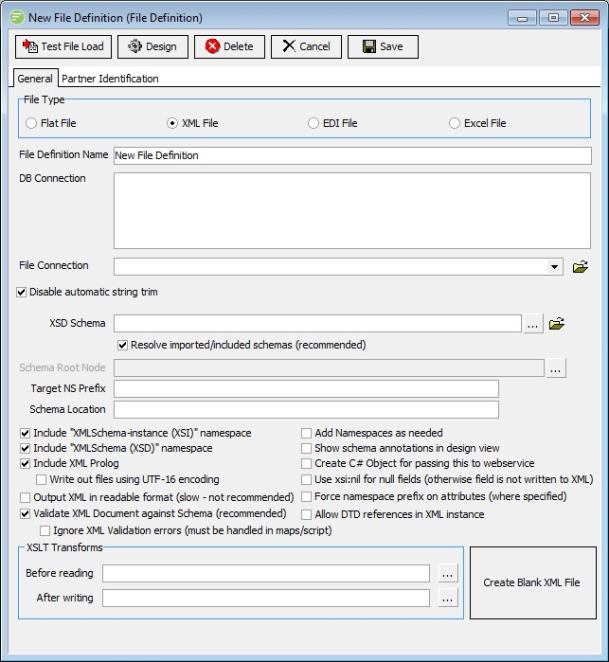This screenshot has height=662, width=609.
Task: Expand the File Connection dropdown arrow
Action: (554, 267)
